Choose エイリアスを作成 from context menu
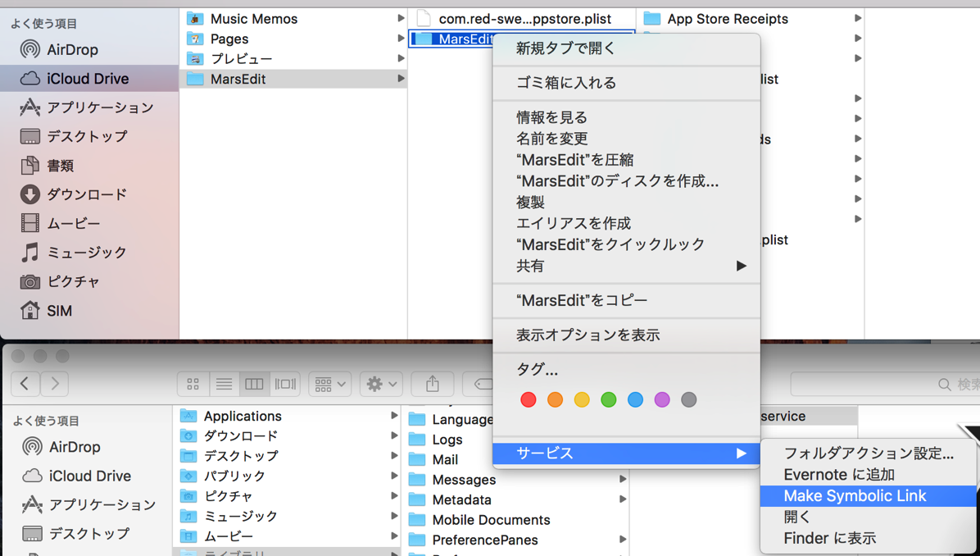 (626, 223)
